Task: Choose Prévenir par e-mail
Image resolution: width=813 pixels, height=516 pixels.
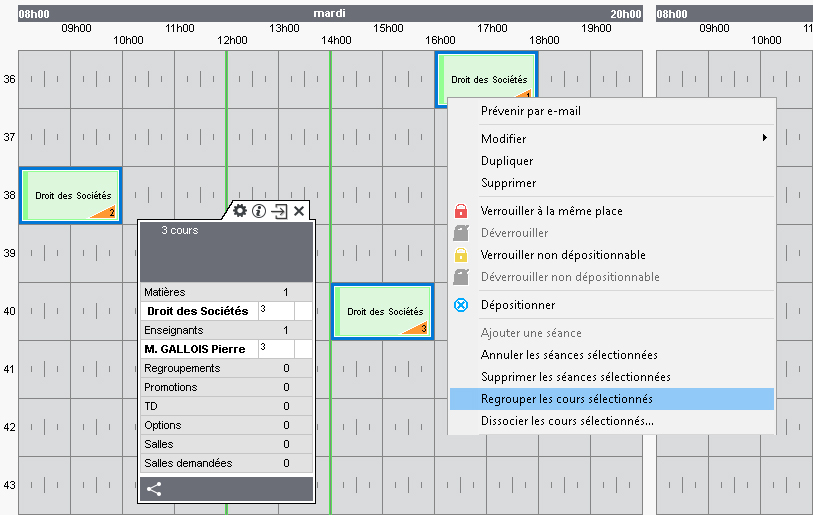Action: point(612,111)
